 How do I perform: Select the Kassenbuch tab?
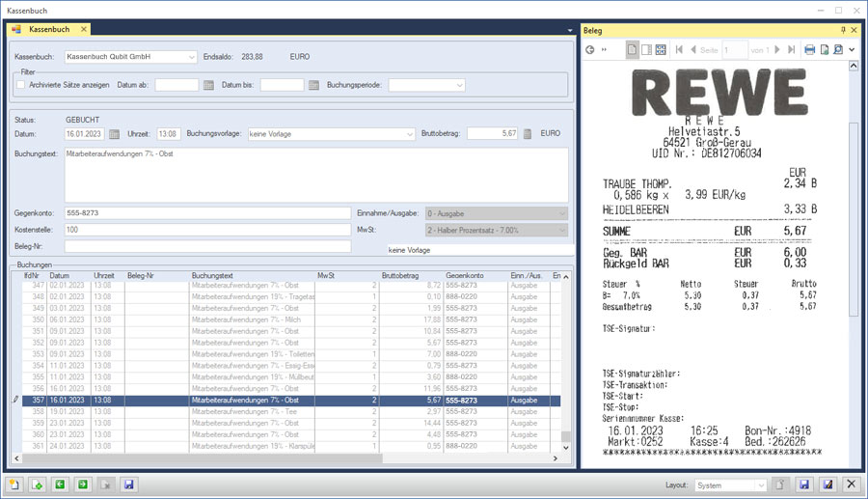(48, 30)
